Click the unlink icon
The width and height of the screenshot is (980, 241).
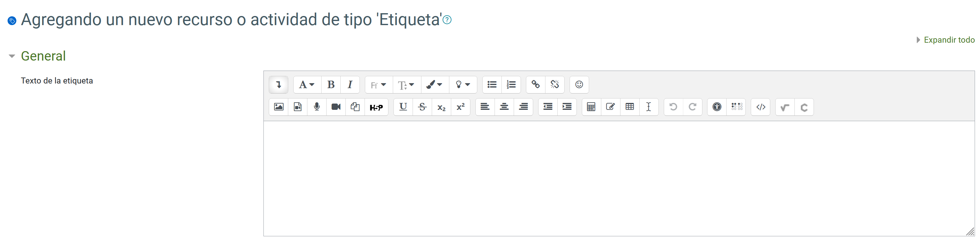(555, 84)
